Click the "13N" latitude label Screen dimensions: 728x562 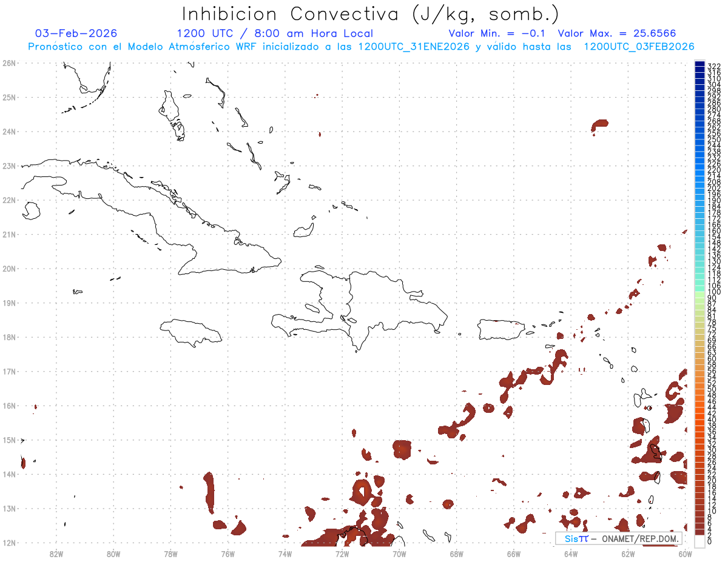click(8, 508)
